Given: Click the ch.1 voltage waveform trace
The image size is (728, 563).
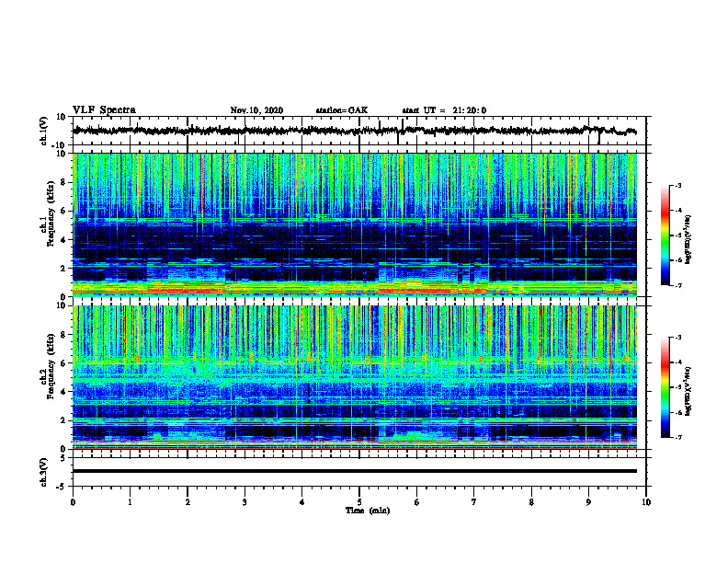Looking at the screenshot, I should [x=354, y=131].
